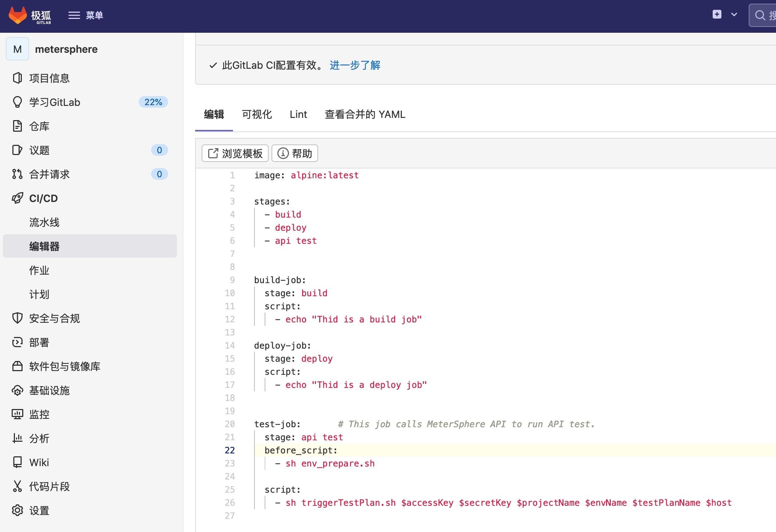The height and width of the screenshot is (532, 776).
Task: Click line 22 in the YAML editor
Action: [x=301, y=450]
